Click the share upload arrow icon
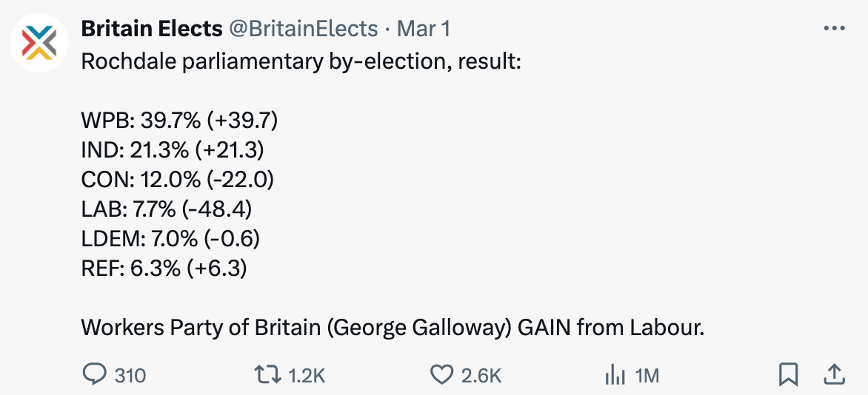This screenshot has height=395, width=868. coord(834,374)
